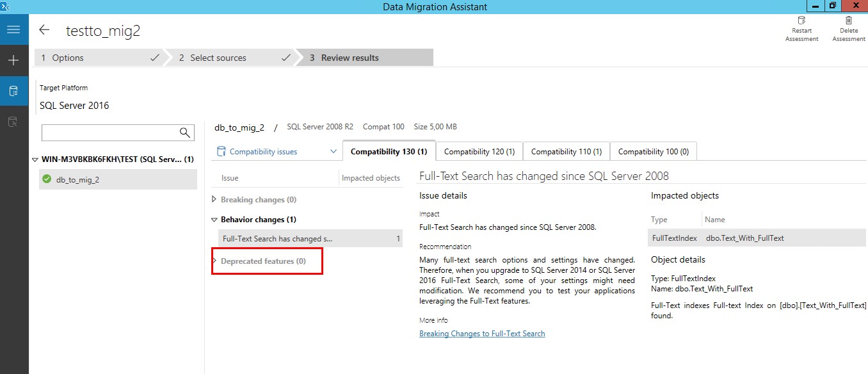Click the Issue column header
868x374 pixels.
coord(230,178)
